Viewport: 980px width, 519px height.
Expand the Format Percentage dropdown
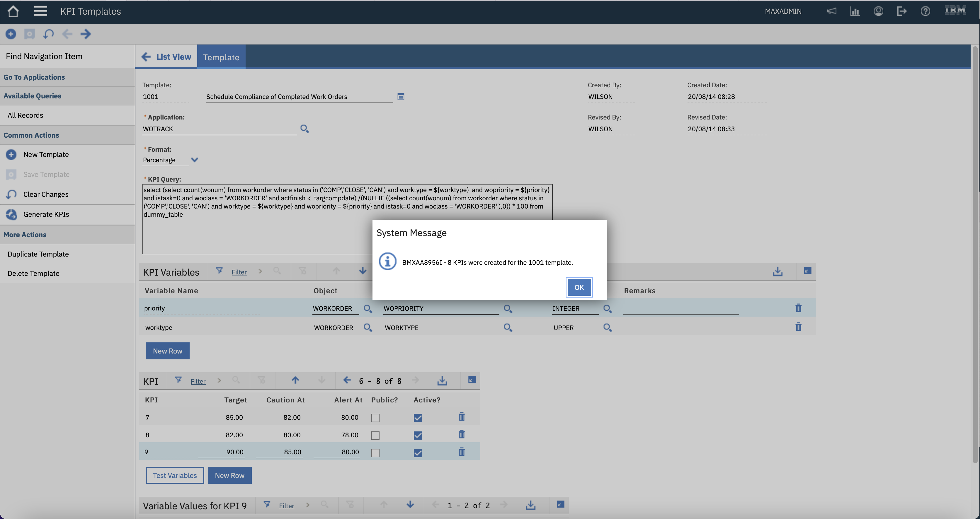(x=194, y=160)
